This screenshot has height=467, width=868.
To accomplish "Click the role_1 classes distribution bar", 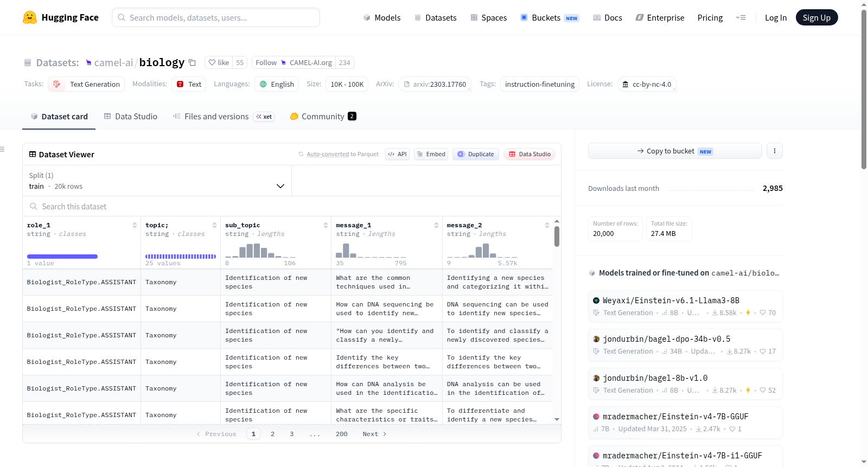I will pos(62,257).
